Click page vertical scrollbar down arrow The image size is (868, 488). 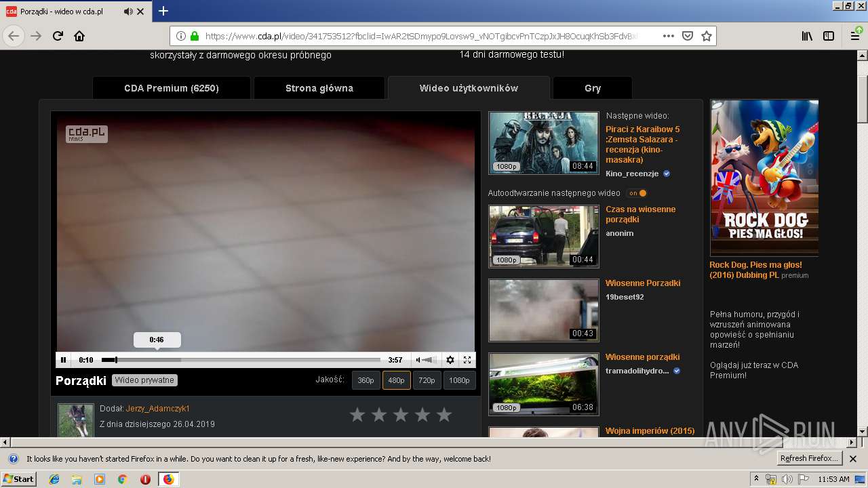coord(862,431)
